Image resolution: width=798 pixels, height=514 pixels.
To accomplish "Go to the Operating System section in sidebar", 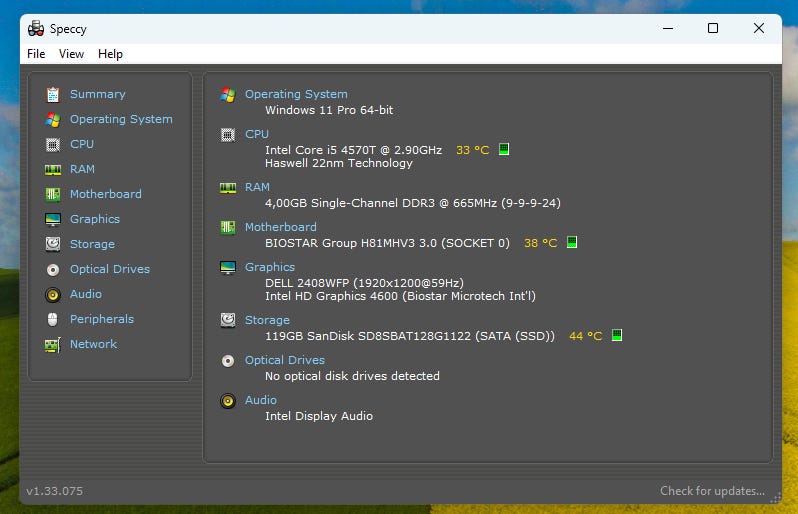I will [121, 119].
